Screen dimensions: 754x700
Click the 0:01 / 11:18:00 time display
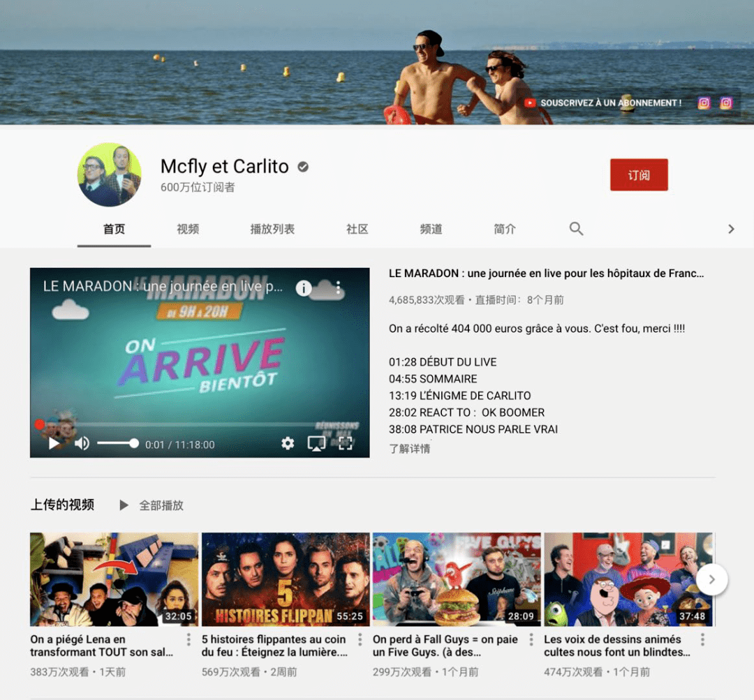pos(180,445)
